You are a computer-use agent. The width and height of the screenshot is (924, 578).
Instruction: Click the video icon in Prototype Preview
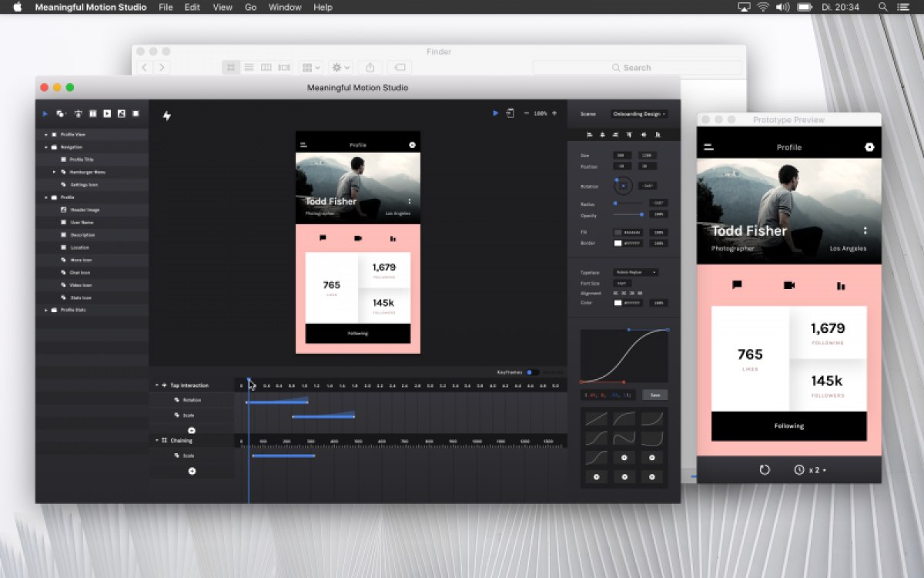coord(788,285)
